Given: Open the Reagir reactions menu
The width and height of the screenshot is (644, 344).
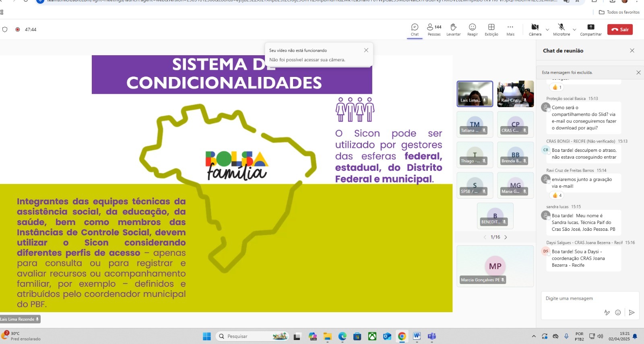Looking at the screenshot, I should click(x=472, y=29).
